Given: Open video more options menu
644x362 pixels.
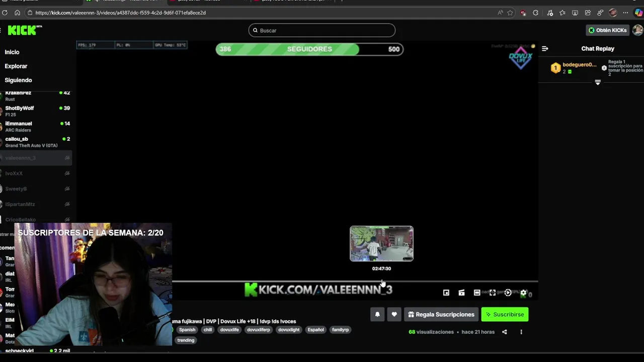Looking at the screenshot, I should [x=521, y=332].
